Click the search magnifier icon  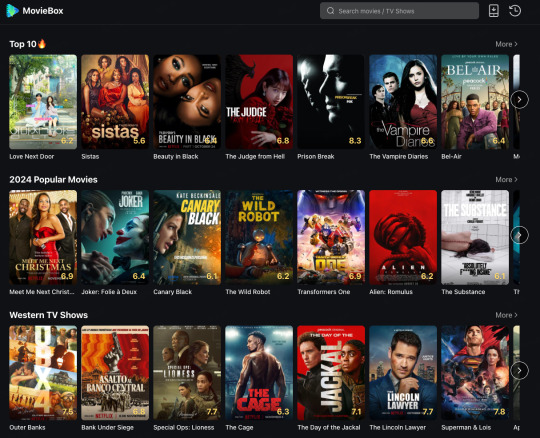330,11
